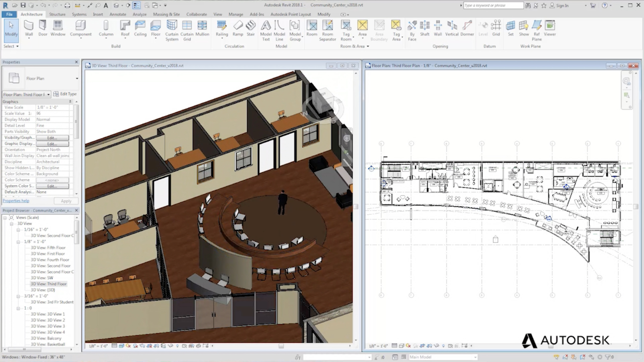Image resolution: width=644 pixels, height=362 pixels.
Task: Open the work plane Viewer
Action: (x=550, y=28)
